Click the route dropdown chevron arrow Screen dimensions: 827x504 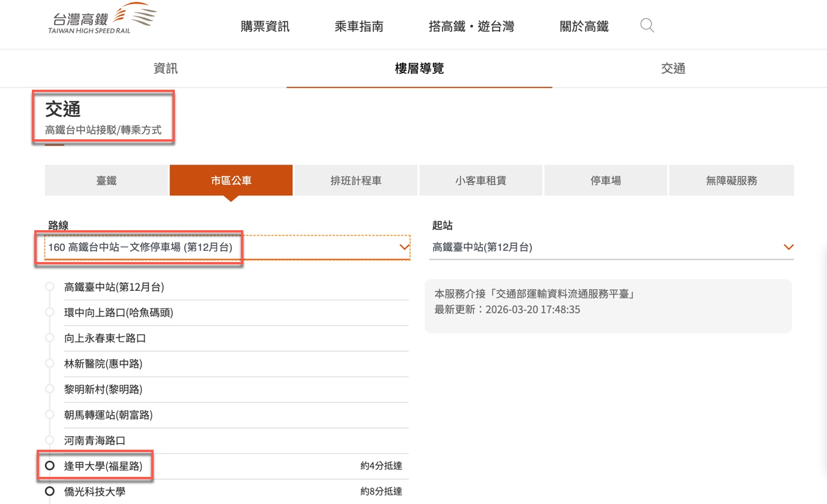point(405,247)
